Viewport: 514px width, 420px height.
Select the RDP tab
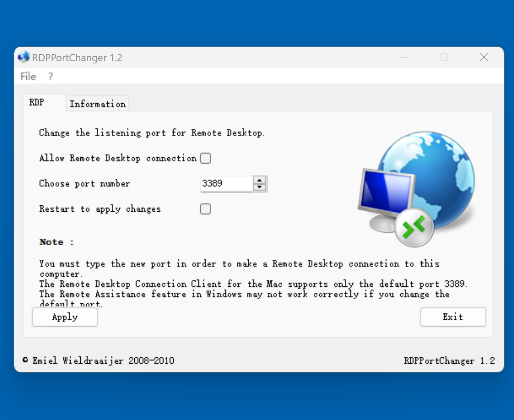37,102
